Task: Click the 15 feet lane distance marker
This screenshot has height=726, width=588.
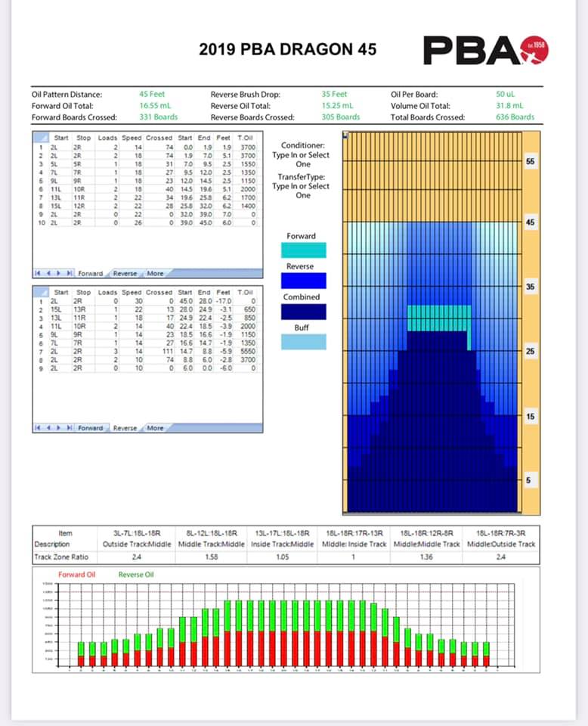Action: pos(530,416)
